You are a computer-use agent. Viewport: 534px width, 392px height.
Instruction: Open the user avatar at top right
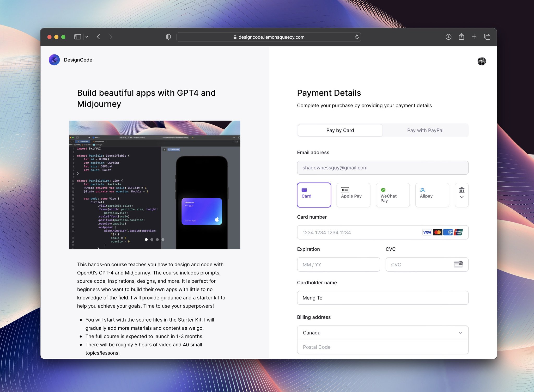point(482,61)
